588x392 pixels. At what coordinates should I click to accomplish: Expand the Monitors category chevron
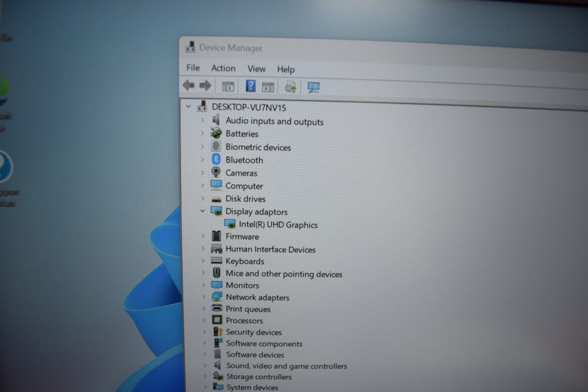tap(203, 285)
